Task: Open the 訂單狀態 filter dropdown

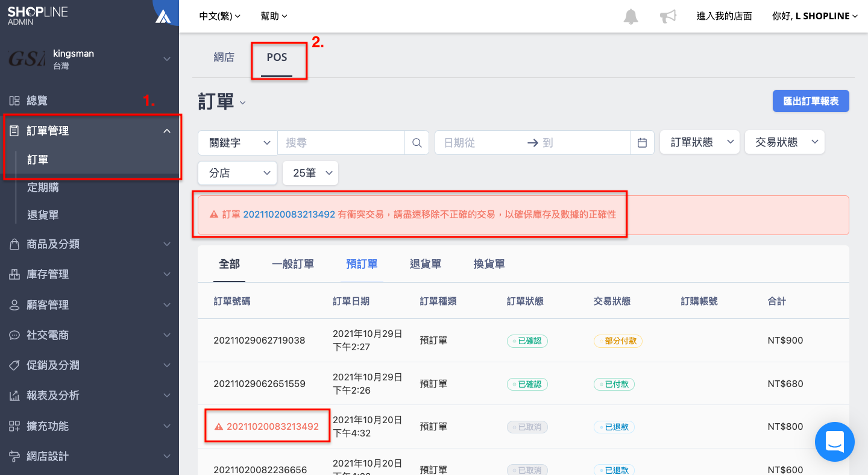Action: pyautogui.click(x=700, y=142)
